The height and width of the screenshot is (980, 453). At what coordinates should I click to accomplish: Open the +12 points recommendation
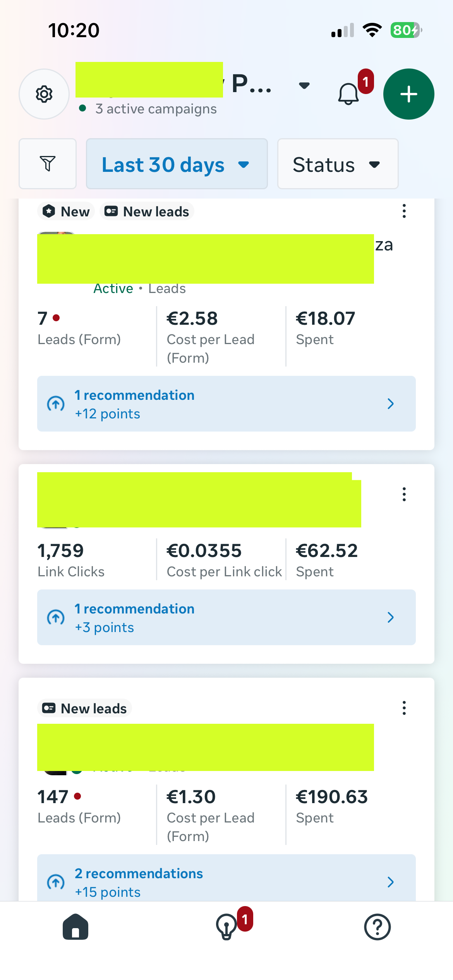pyautogui.click(x=226, y=404)
